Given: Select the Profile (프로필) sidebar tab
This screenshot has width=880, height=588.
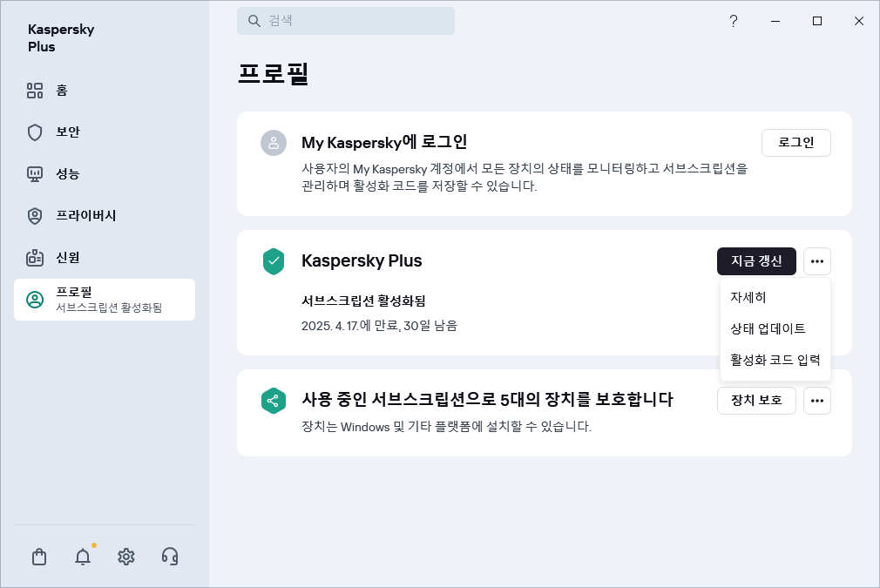Looking at the screenshot, I should pyautogui.click(x=105, y=300).
